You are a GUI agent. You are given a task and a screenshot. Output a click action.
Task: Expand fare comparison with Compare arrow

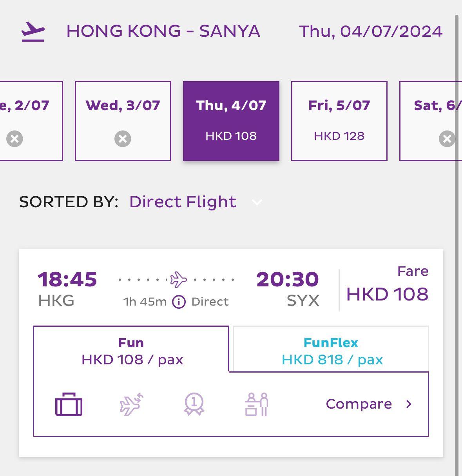pyautogui.click(x=409, y=404)
